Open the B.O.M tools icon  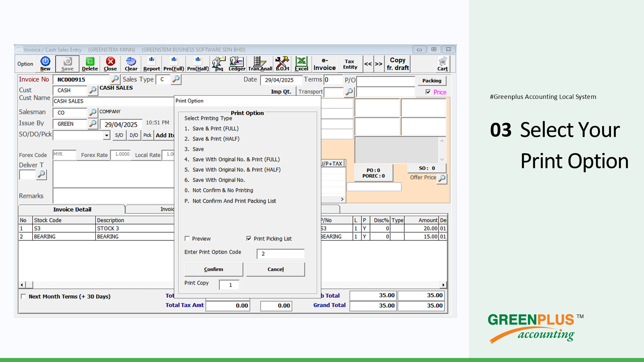pos(282,64)
